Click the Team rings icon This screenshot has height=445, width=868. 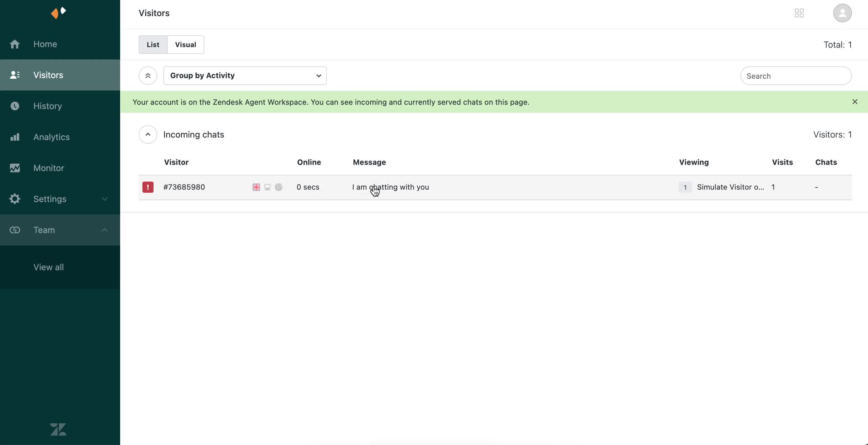(15, 230)
